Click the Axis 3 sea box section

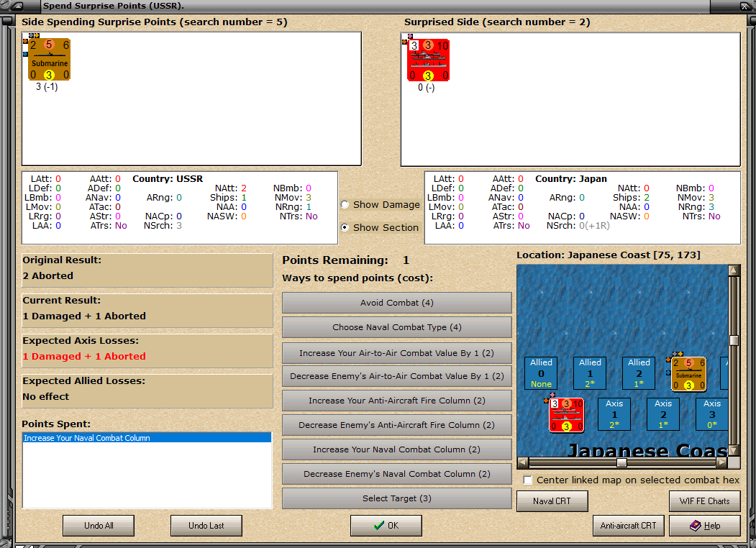click(x=711, y=414)
